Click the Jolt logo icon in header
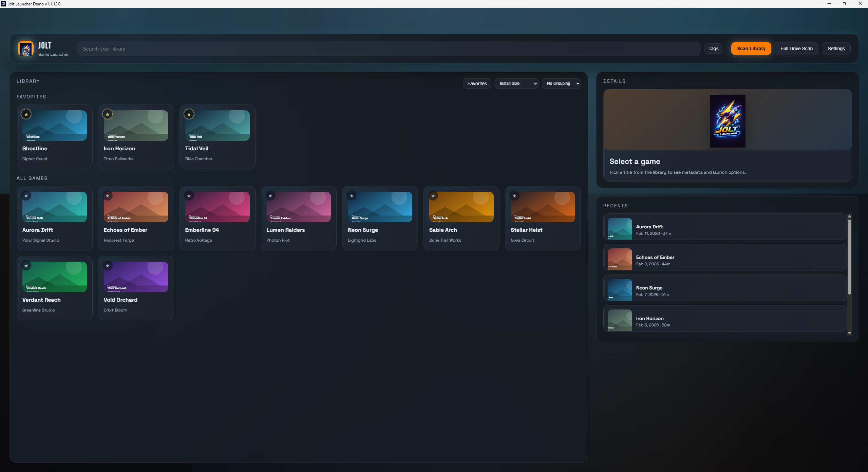868x472 pixels. coord(26,49)
